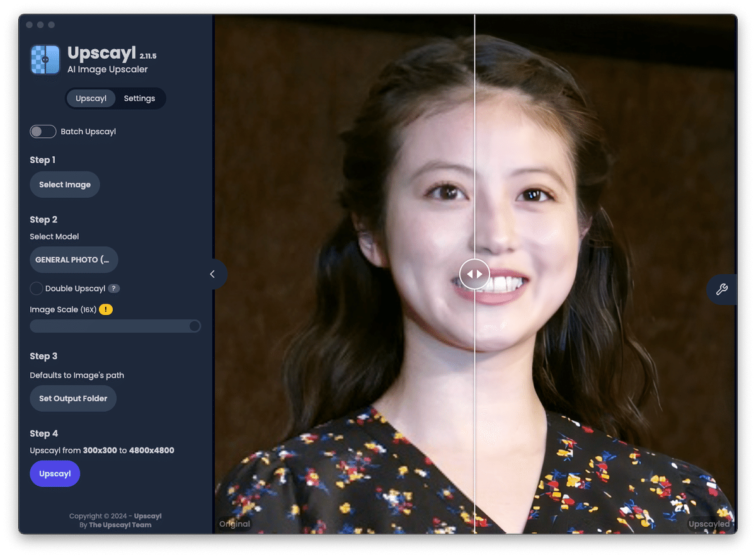Screen dimensions: 756x557
Task: Click the 'Copyright © 2024 - Upscayl' text
Action: coord(115,516)
